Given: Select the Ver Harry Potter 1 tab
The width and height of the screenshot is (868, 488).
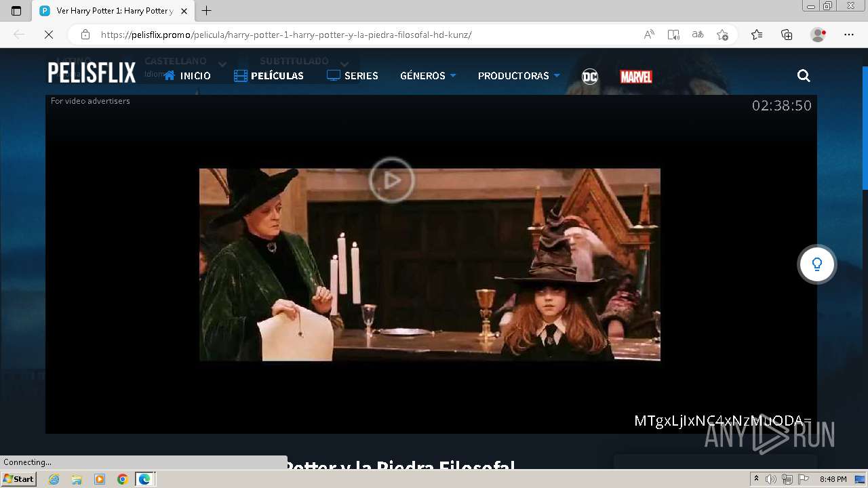Looking at the screenshot, I should pyautogui.click(x=114, y=11).
